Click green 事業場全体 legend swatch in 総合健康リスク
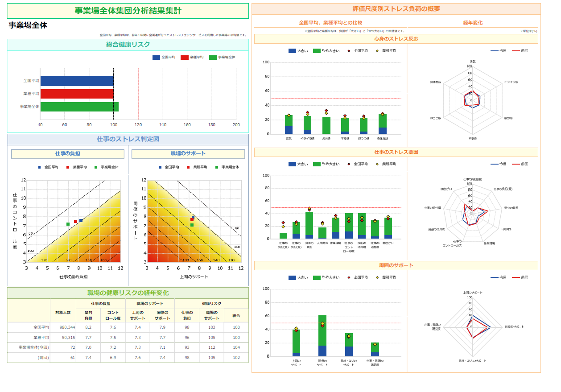Image resolution: width=561 pixels, height=392 pixels. pyautogui.click(x=213, y=58)
